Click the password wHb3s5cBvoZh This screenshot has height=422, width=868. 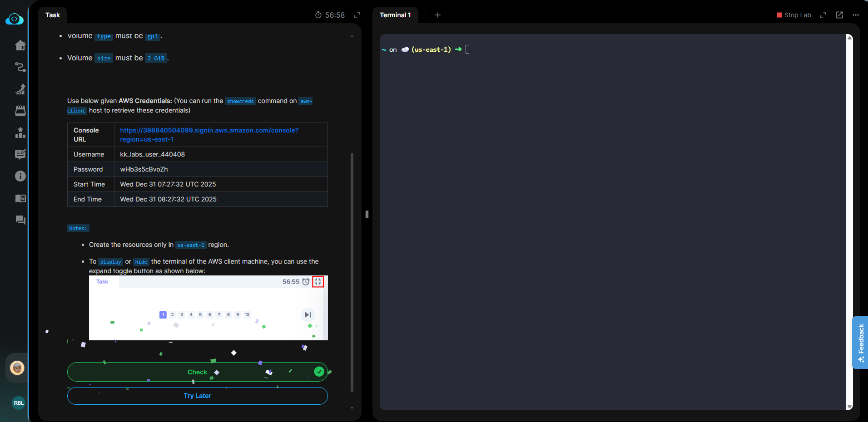144,169
